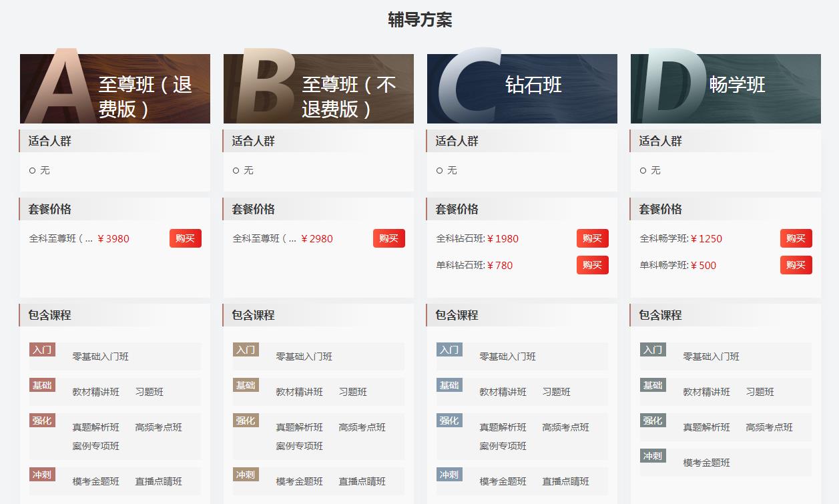This screenshot has width=839, height=504.
Task: Click the 单科畅学班 price label
Action: 664,265
